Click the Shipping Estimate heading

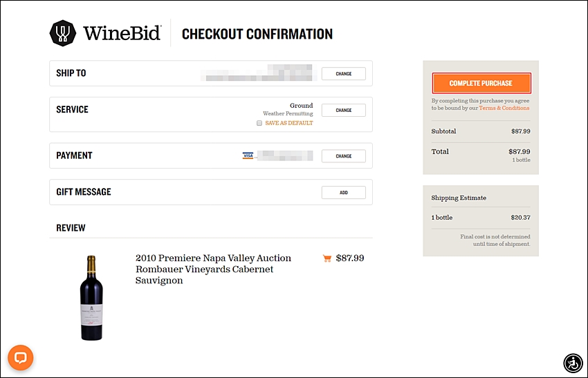coord(459,198)
